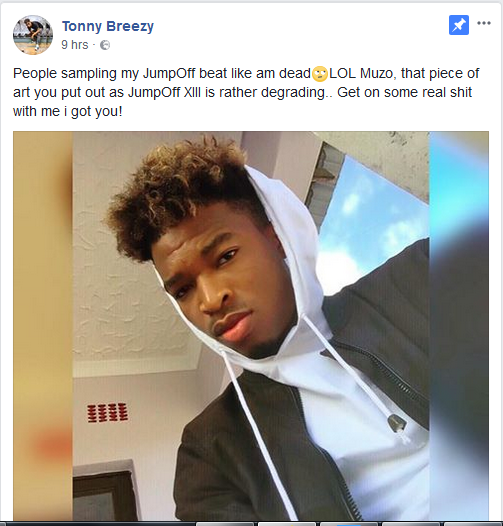
Task: Click the eye-roll emoji in the post text
Action: (x=319, y=74)
